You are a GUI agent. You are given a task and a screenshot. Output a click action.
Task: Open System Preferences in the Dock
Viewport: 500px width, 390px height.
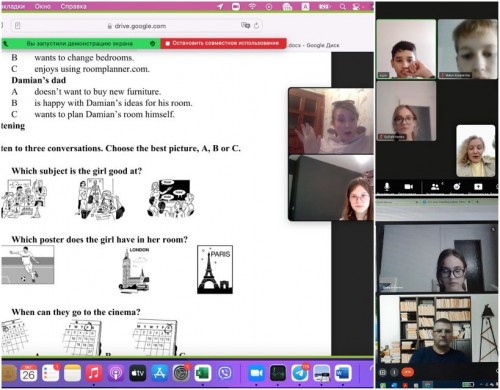click(x=181, y=373)
